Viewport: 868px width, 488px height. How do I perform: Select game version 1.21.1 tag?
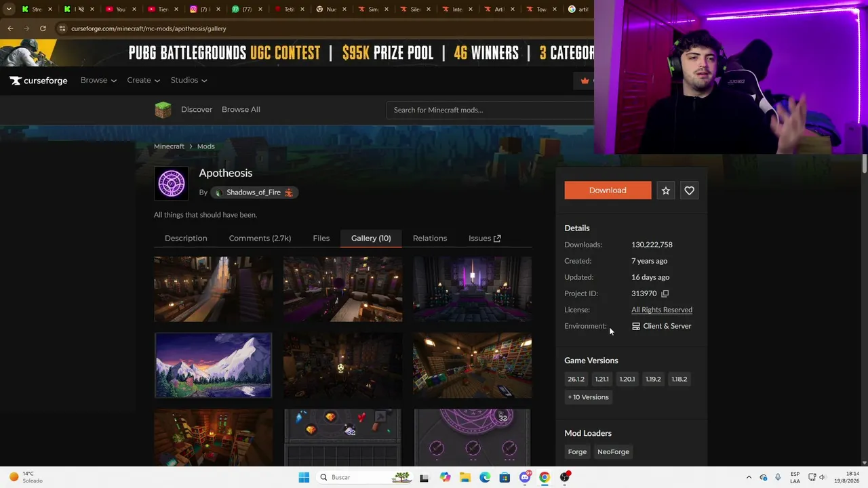601,380
